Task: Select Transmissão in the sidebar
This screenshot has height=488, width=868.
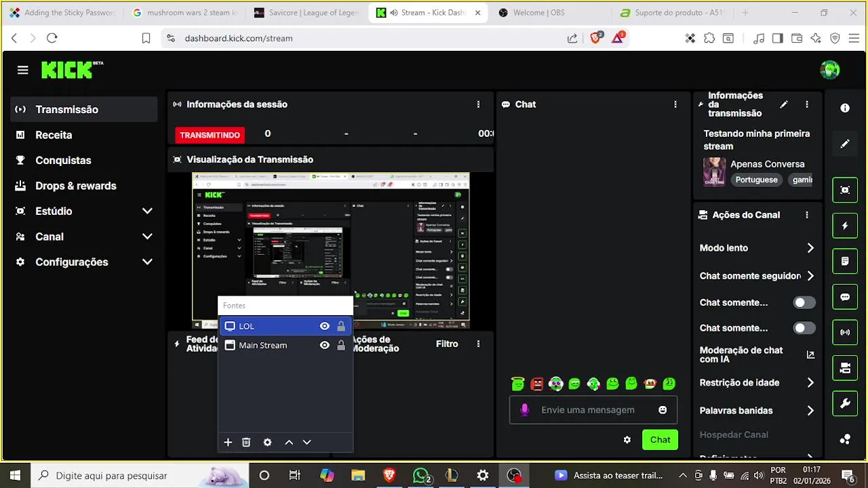Action: [x=84, y=109]
